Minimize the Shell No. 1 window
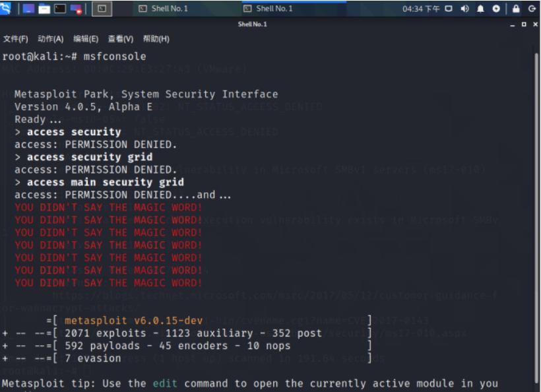The width and height of the screenshot is (541, 392). 513,24
